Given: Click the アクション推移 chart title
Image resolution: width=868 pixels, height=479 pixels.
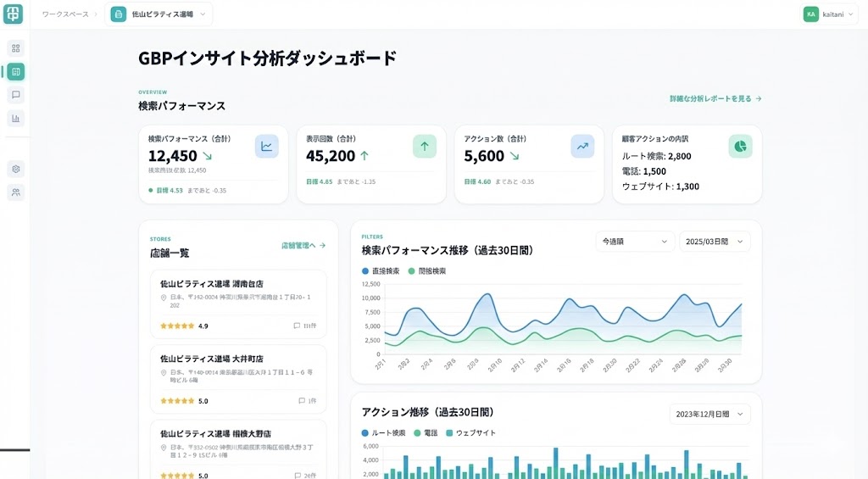Looking at the screenshot, I should 427,412.
